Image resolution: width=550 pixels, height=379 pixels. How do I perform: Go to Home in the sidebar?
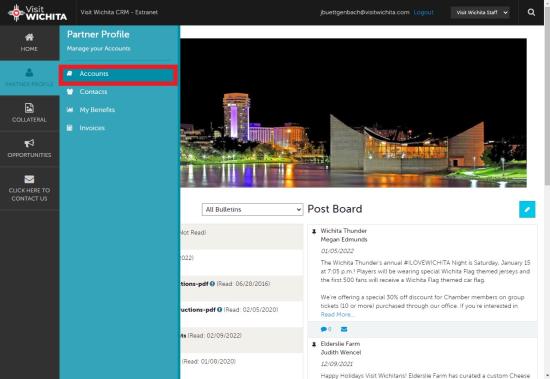[x=29, y=42]
